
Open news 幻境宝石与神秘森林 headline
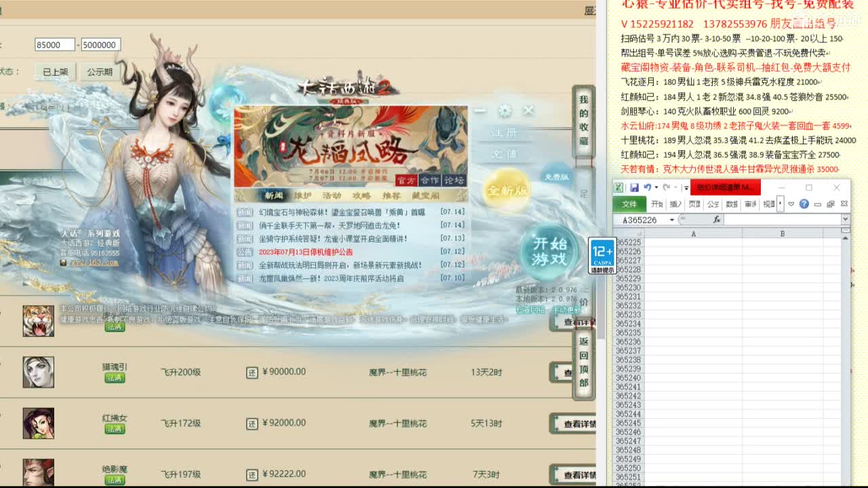342,212
